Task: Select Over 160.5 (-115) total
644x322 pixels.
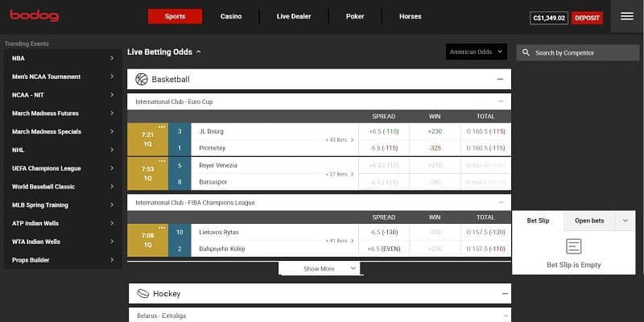Action: [485, 131]
